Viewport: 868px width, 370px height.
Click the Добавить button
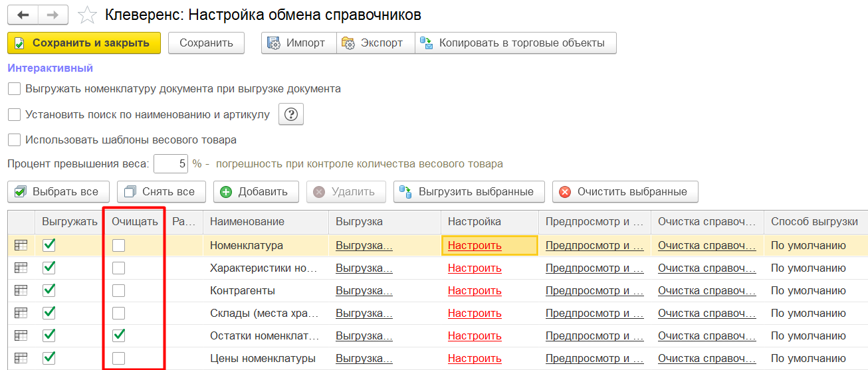point(256,191)
